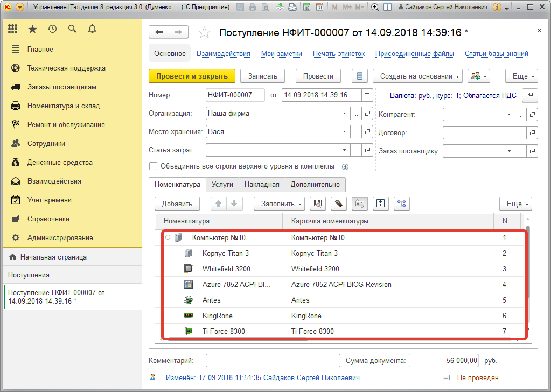This screenshot has width=551, height=392.
Task: Click the barcode search icon in table toolbar
Action: (x=318, y=204)
